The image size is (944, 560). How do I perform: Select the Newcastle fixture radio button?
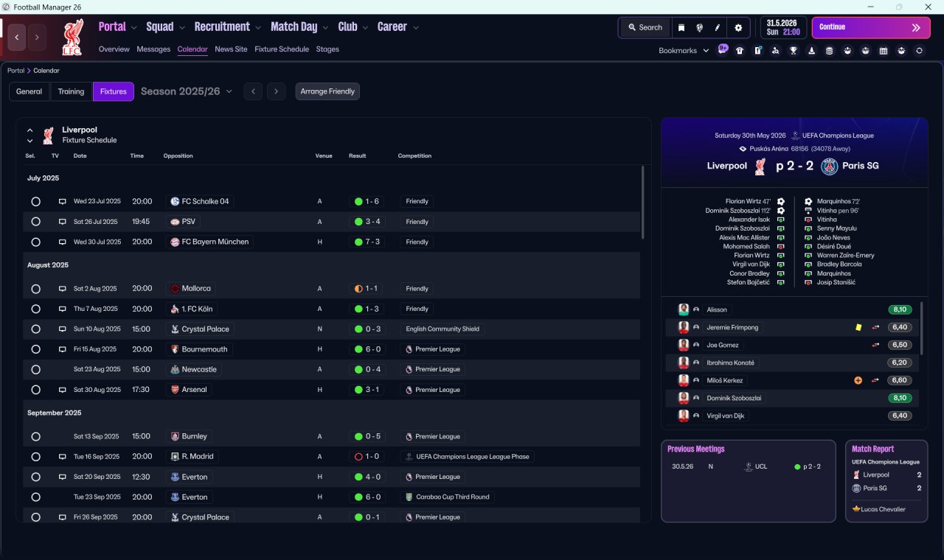tap(35, 370)
